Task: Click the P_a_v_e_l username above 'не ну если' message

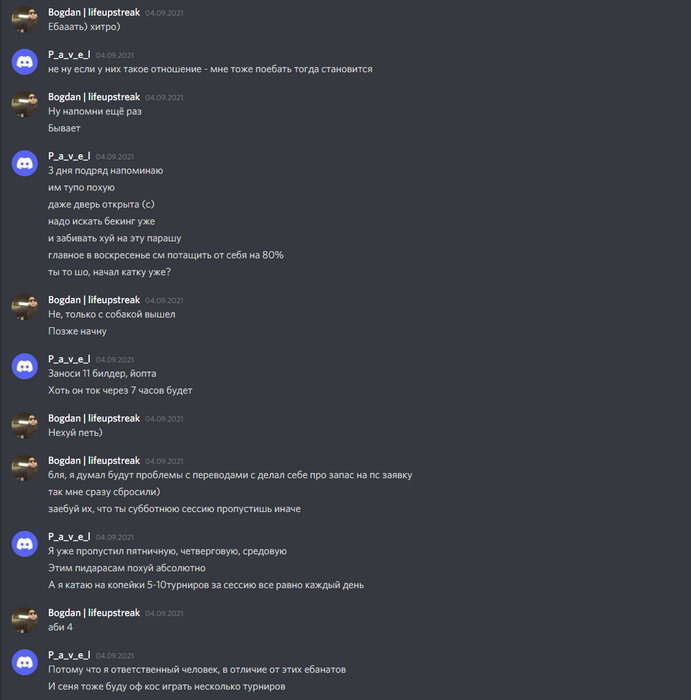Action: coord(69,54)
